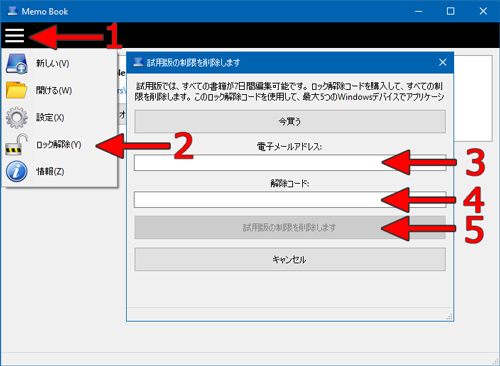500x366 pixels.
Task: Choose ロック解除(Y) from the menu
Action: (59, 144)
